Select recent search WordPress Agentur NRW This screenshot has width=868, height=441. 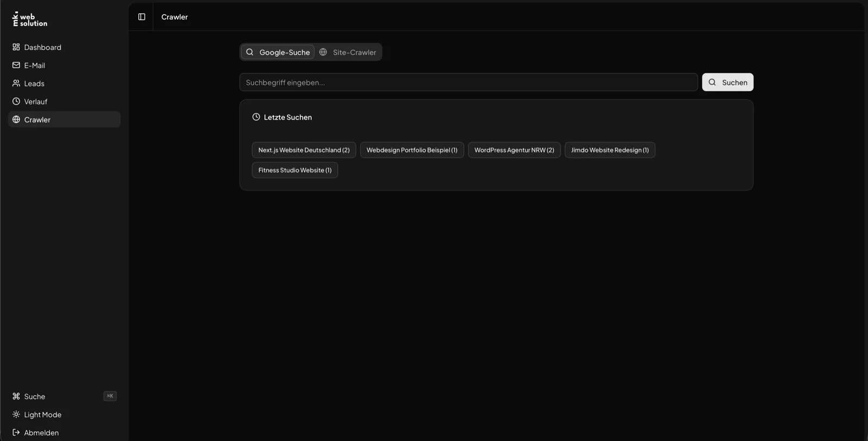click(514, 150)
